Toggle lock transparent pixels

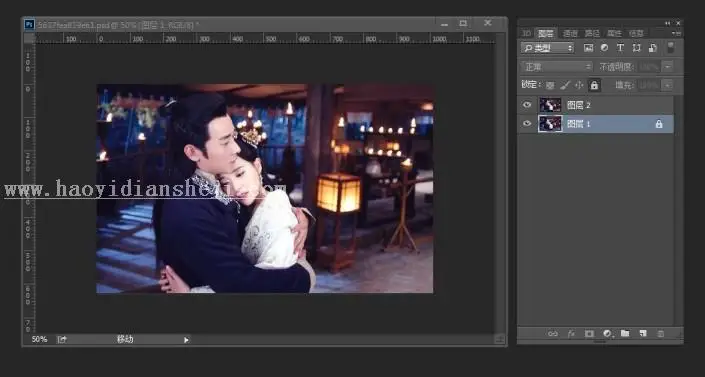[x=550, y=85]
